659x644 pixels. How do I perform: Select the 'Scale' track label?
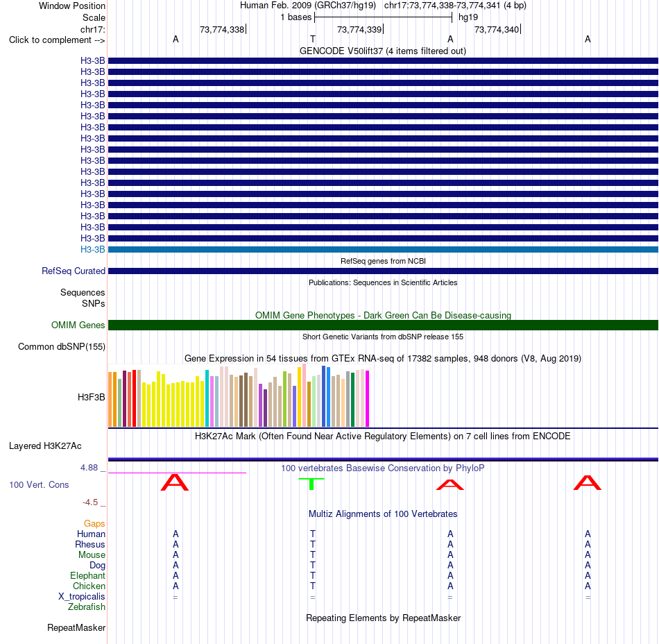click(x=94, y=17)
